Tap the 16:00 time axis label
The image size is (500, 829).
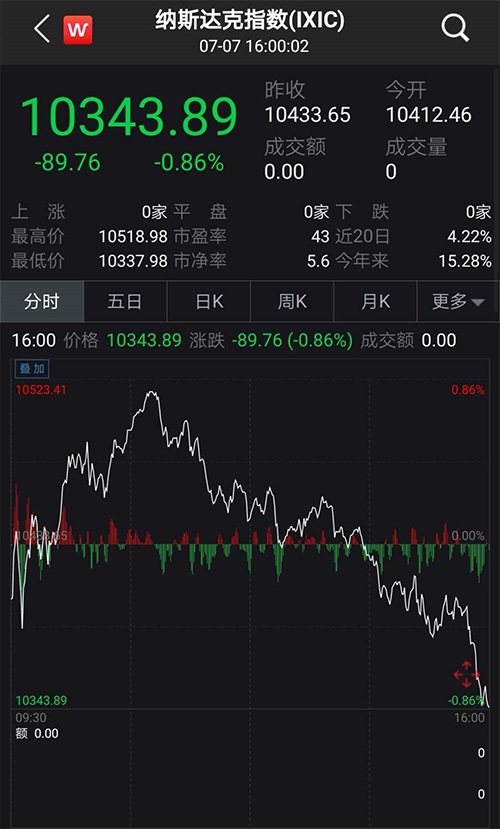point(469,717)
